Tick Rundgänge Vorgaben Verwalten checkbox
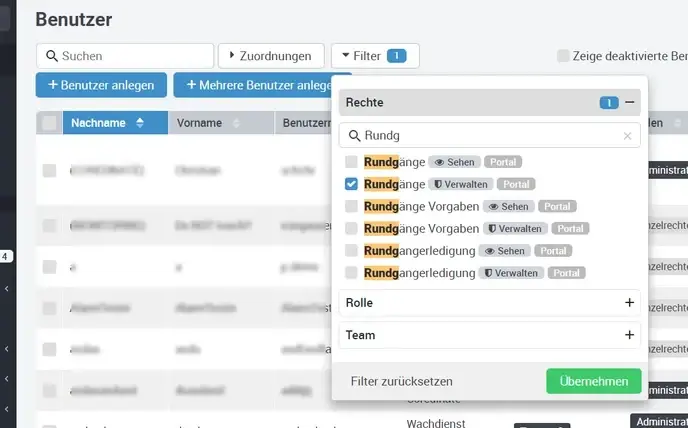688x428 pixels. (x=351, y=228)
